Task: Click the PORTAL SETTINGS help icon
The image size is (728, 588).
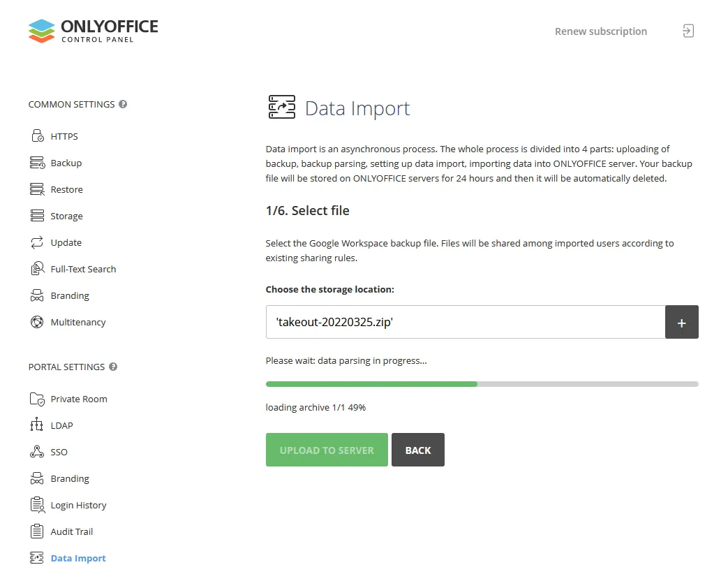Action: click(113, 367)
